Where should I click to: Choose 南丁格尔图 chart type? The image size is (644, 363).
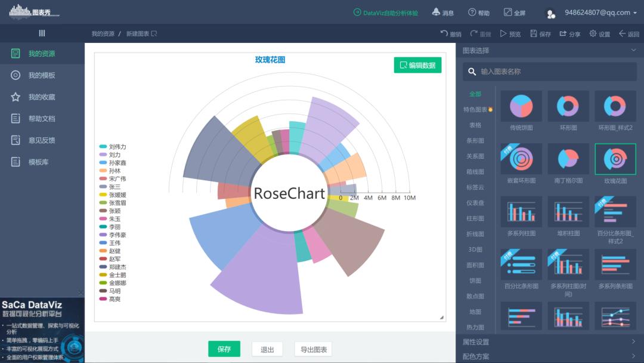pos(568,159)
